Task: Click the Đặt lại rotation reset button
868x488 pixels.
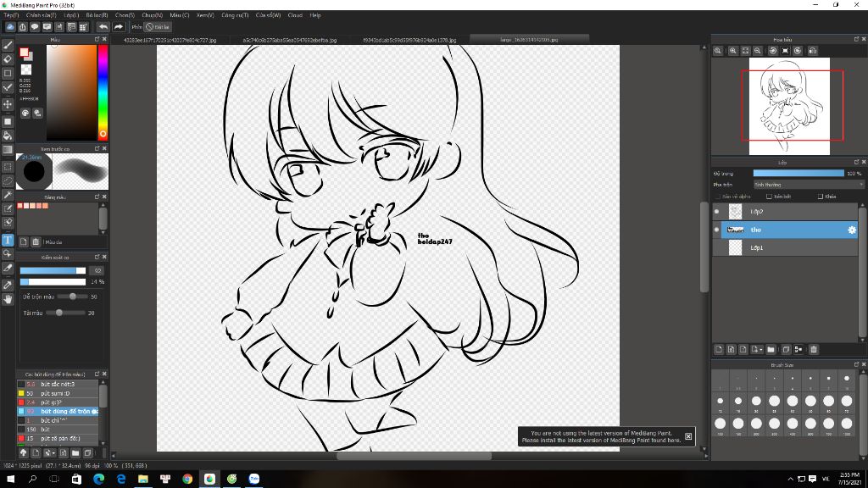Action: click(x=158, y=26)
